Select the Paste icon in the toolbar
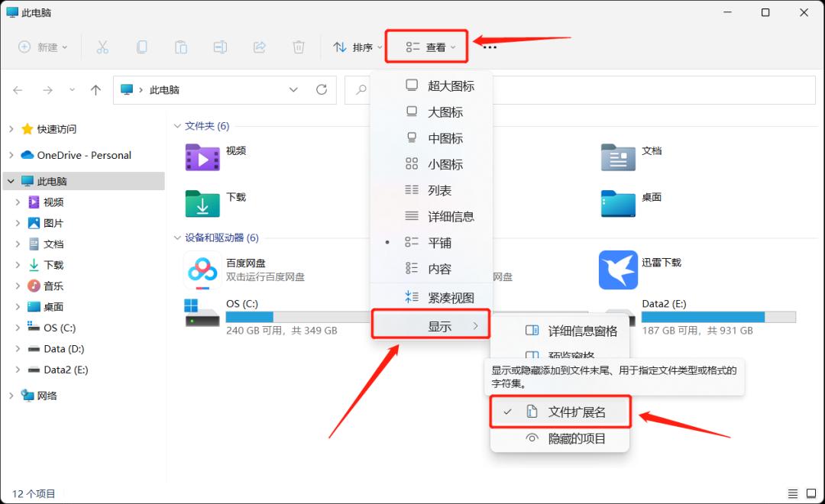 click(x=181, y=47)
